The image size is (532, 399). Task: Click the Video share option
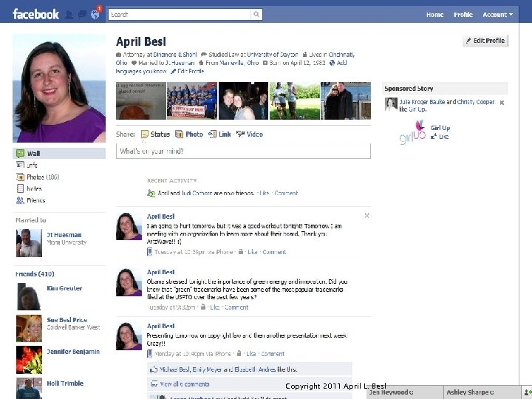pyautogui.click(x=250, y=134)
